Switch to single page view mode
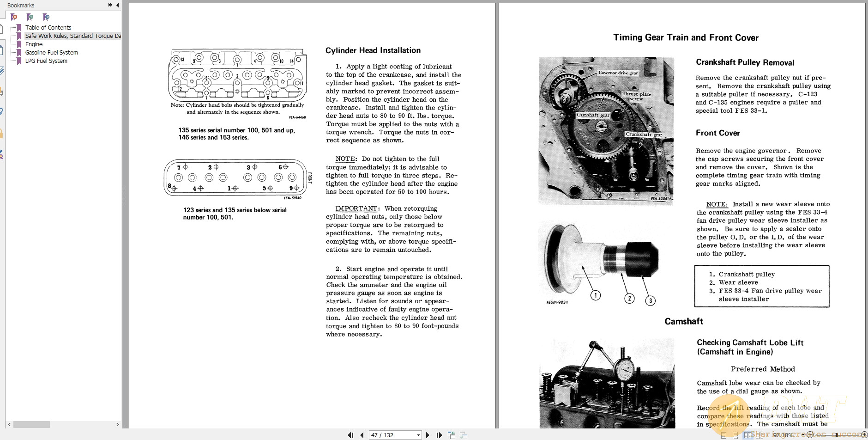The height and width of the screenshot is (440, 868). [x=724, y=435]
